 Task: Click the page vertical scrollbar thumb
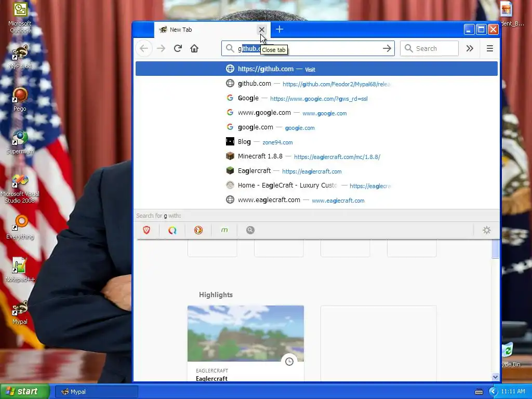click(x=495, y=249)
